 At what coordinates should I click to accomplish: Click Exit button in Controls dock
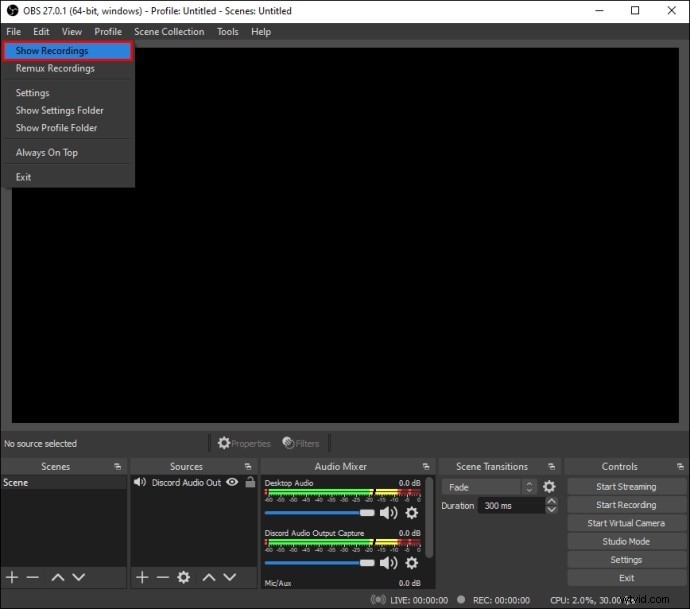click(626, 578)
